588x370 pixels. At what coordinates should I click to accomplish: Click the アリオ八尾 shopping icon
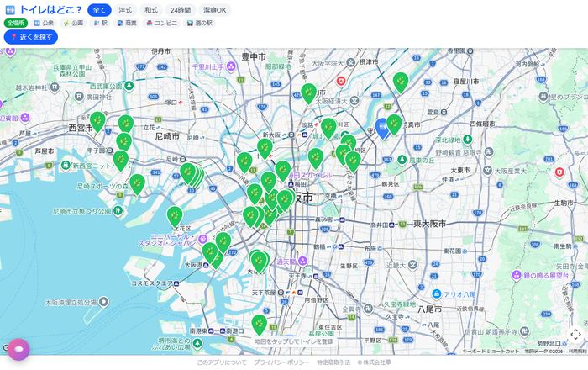click(x=436, y=293)
